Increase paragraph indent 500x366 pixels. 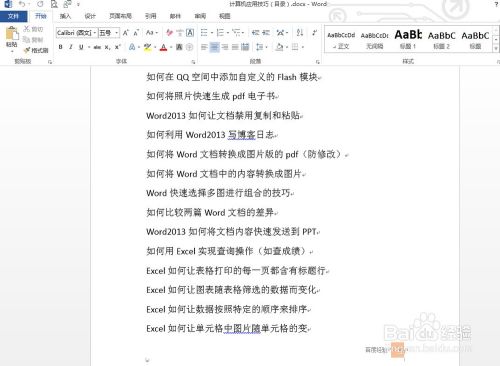point(266,33)
